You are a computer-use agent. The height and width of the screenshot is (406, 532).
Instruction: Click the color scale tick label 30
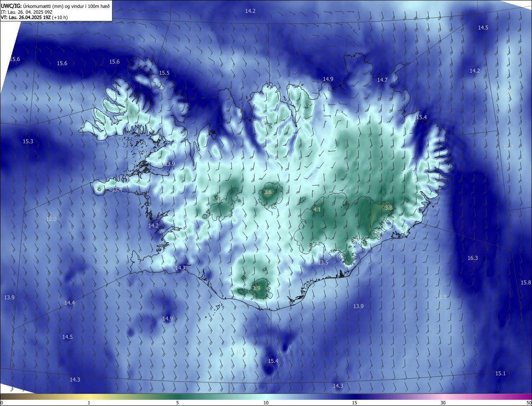click(443, 403)
